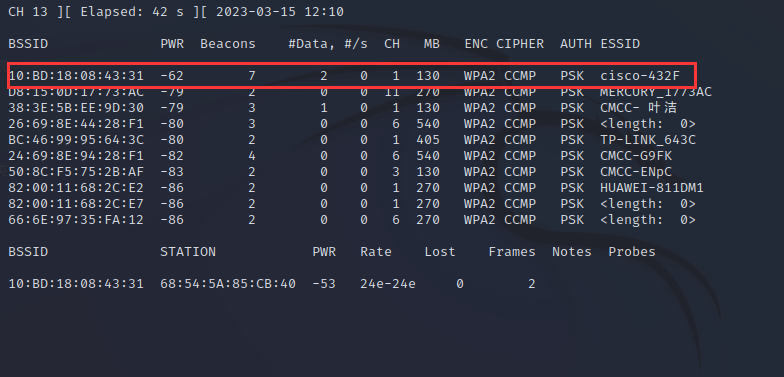Click the MB column header
The height and width of the screenshot is (377, 784).
click(x=432, y=44)
